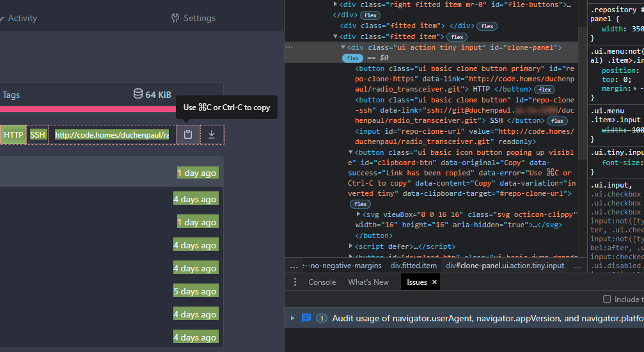Expand the svg octicon-clippy node

[358, 214]
